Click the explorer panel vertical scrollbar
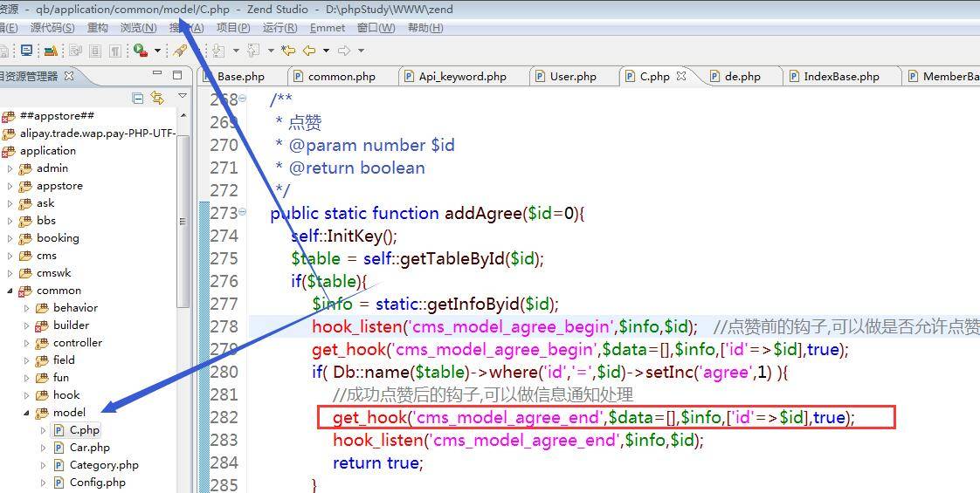980x493 pixels. coord(183,218)
